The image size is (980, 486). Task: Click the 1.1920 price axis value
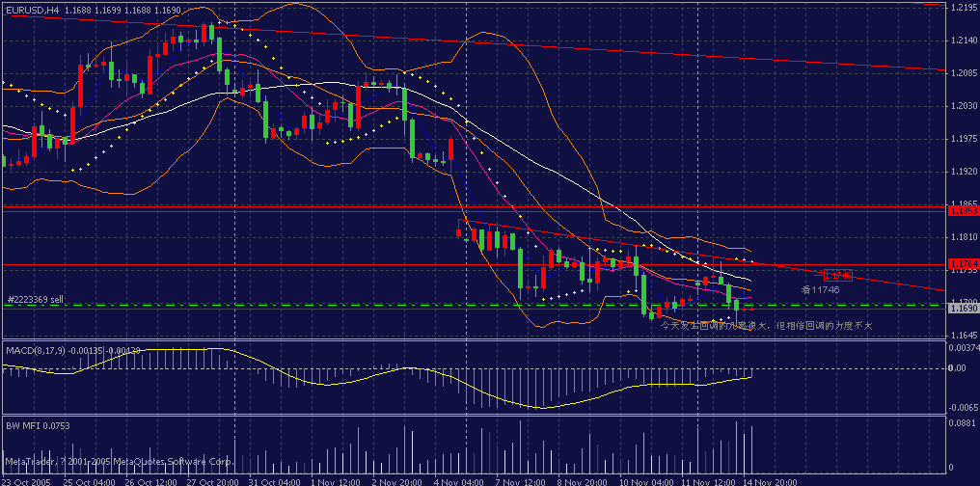click(964, 171)
